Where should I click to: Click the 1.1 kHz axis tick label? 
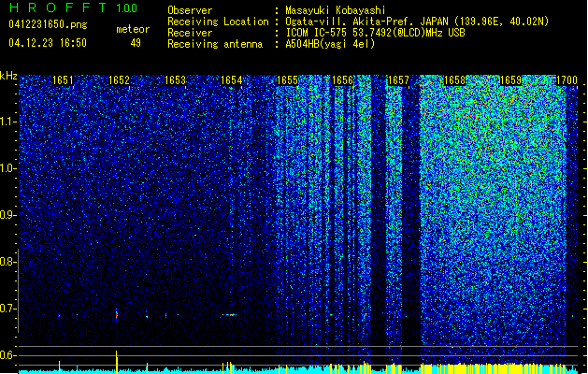click(8, 122)
